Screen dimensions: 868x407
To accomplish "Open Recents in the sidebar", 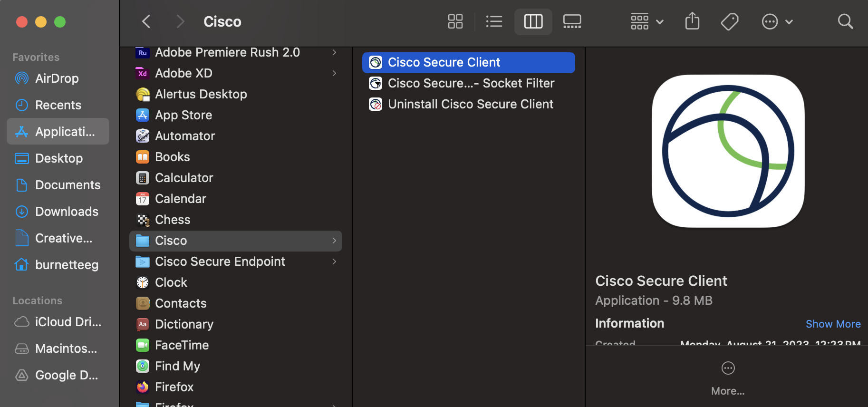I will click(58, 105).
